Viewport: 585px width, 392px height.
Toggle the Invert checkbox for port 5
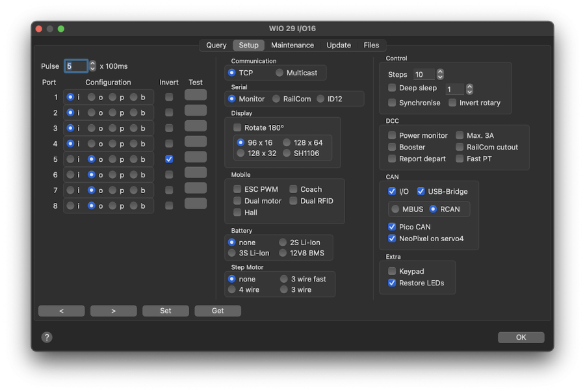pyautogui.click(x=169, y=159)
